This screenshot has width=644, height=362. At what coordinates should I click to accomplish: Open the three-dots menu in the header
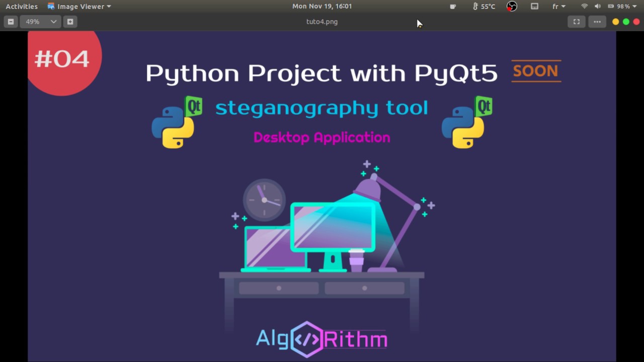[597, 22]
